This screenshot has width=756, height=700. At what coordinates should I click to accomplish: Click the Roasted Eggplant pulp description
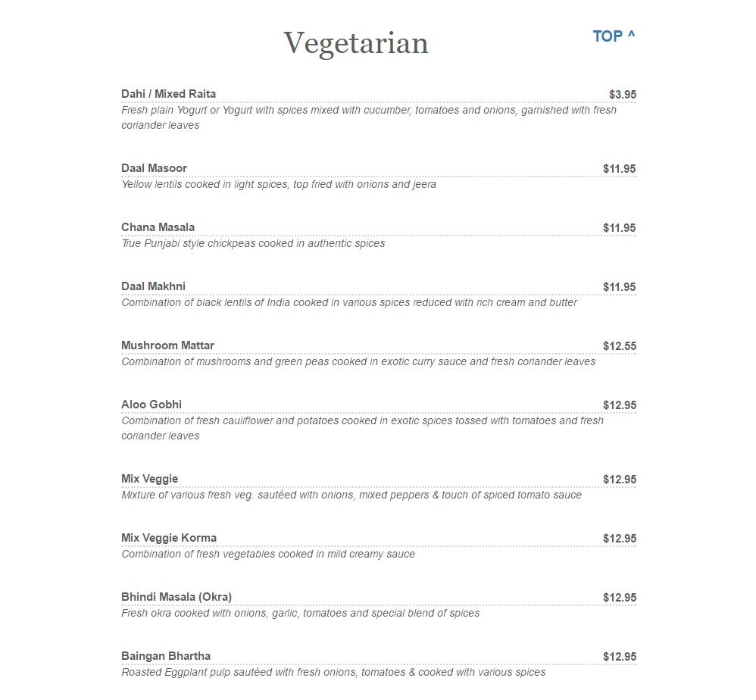coord(333,672)
